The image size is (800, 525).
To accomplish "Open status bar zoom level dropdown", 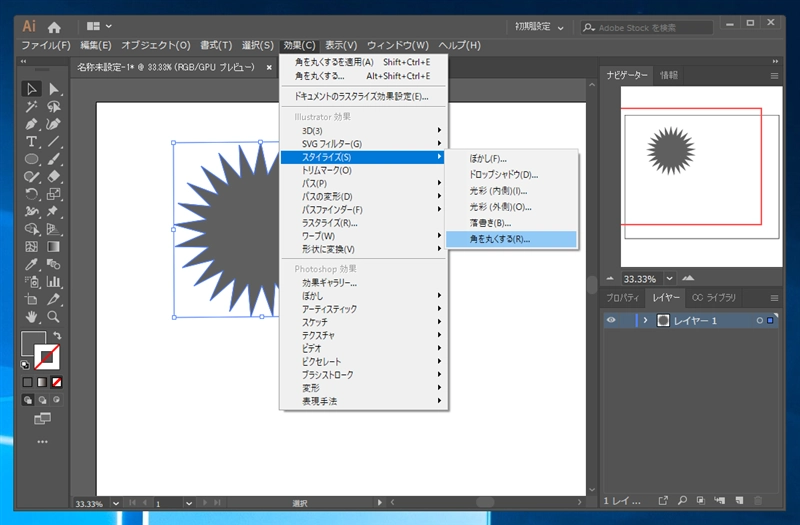I will [116, 504].
